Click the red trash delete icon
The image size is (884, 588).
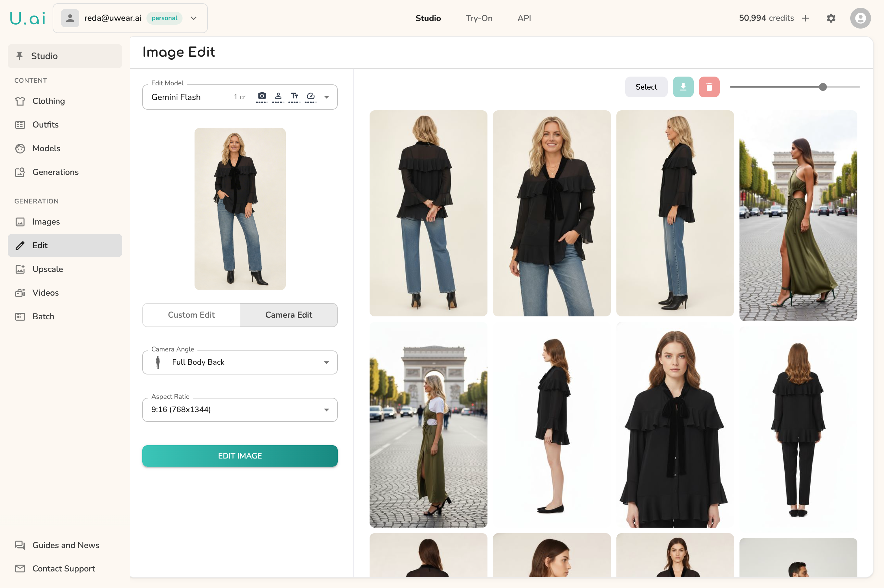(709, 87)
